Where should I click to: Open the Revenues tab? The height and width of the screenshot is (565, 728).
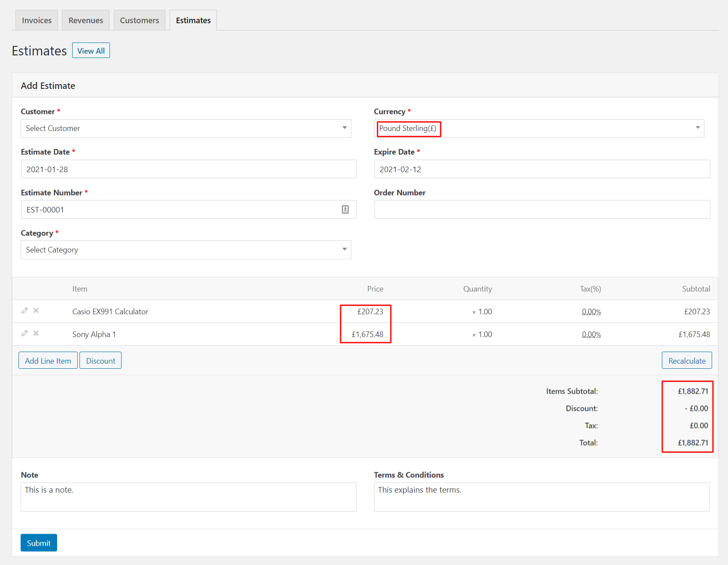point(86,20)
